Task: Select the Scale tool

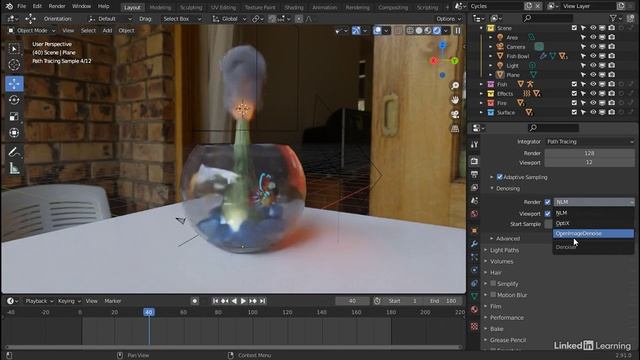Action: tap(14, 117)
